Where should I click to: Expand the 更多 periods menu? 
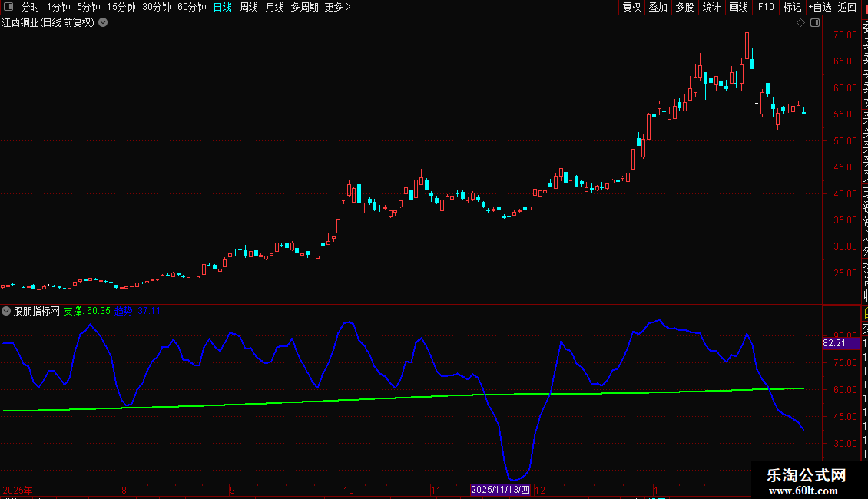coord(338,7)
